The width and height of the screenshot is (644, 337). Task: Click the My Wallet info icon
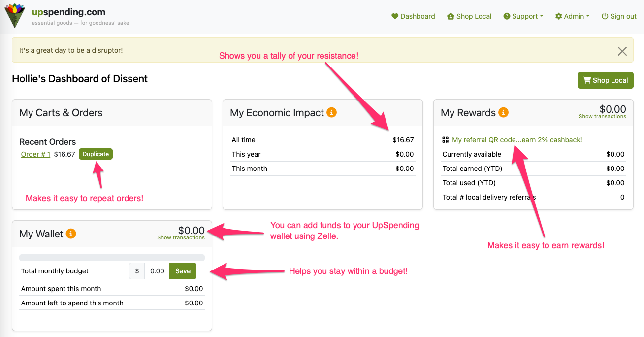click(71, 234)
